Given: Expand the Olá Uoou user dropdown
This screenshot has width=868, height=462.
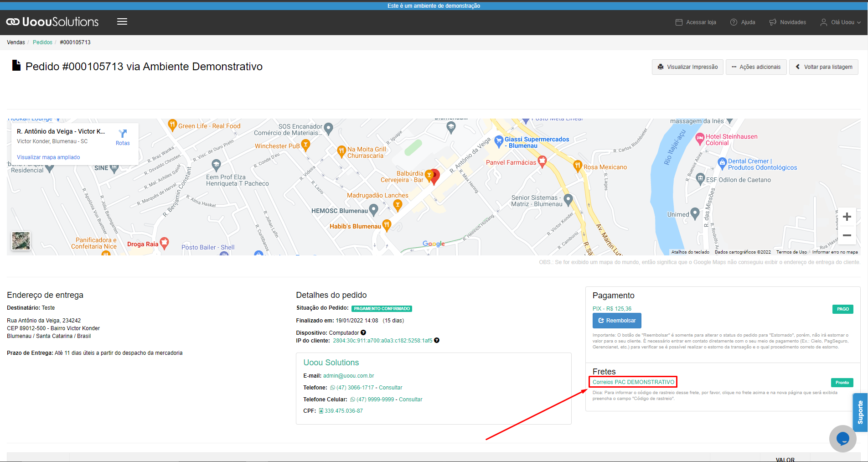Looking at the screenshot, I should pos(841,22).
